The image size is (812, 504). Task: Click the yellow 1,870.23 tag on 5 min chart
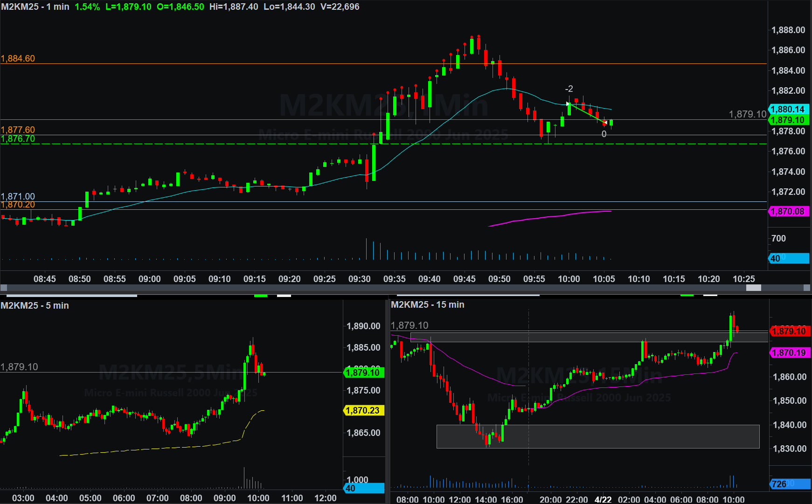click(363, 410)
